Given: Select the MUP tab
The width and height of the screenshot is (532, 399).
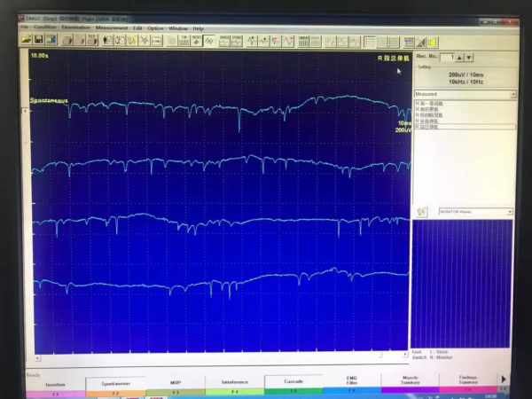Looking at the screenshot, I should click(x=175, y=386).
